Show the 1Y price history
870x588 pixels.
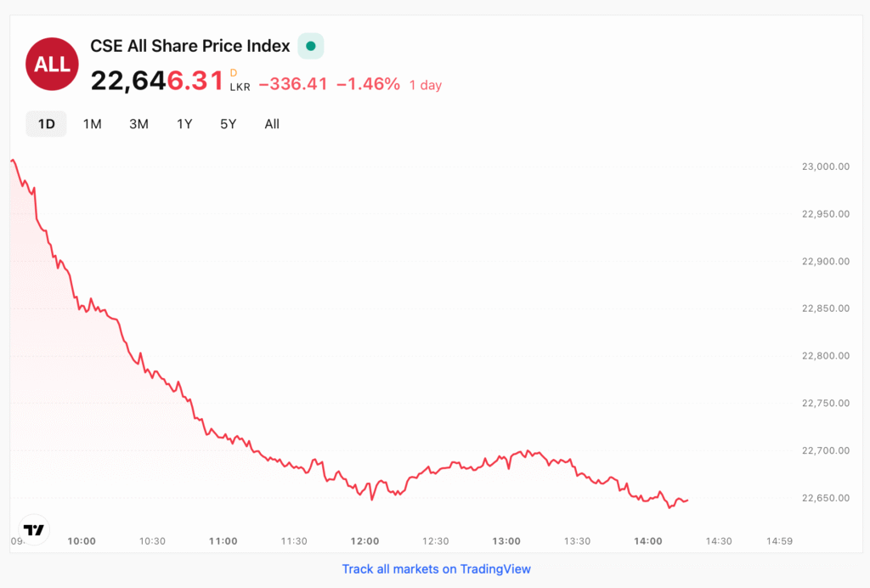point(184,124)
